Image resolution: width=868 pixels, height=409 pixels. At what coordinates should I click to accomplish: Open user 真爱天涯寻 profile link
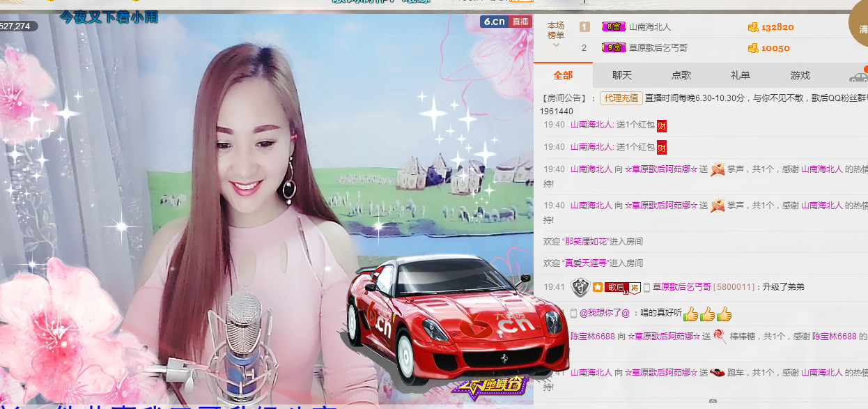[x=585, y=263]
